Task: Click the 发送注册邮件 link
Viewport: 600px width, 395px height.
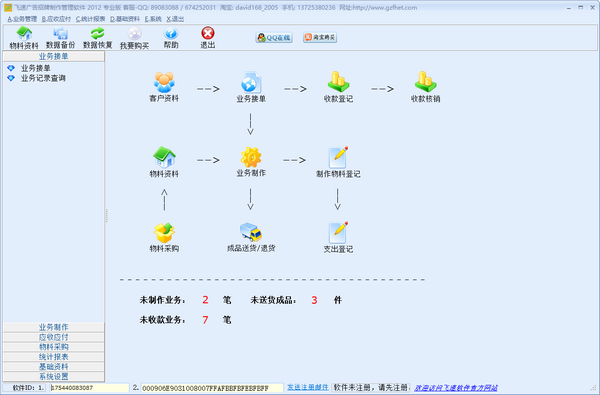Action: point(308,387)
